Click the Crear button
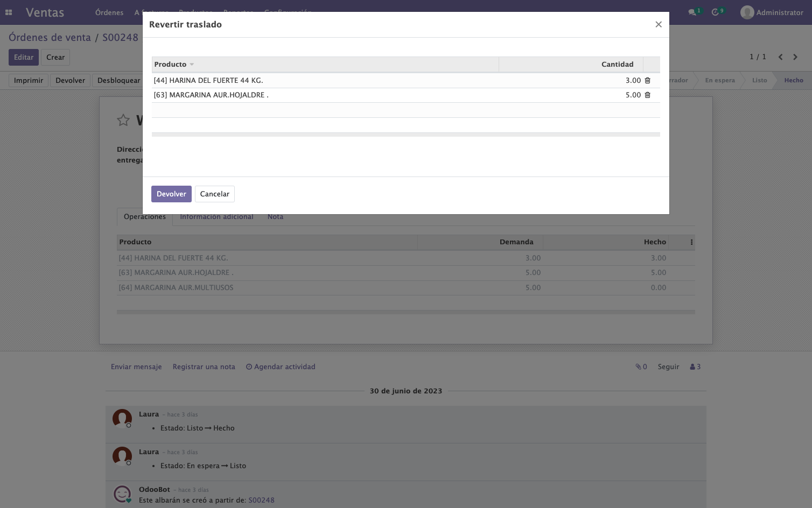The image size is (812, 508). tap(55, 57)
